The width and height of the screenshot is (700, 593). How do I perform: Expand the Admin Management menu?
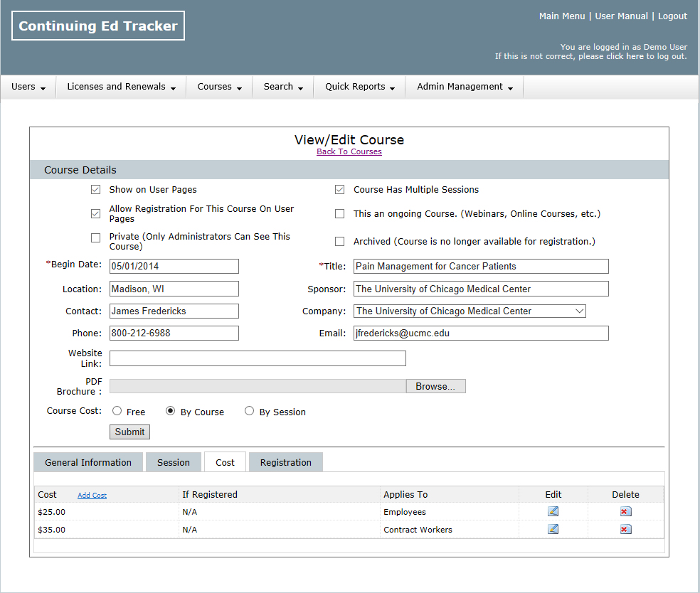coord(465,87)
